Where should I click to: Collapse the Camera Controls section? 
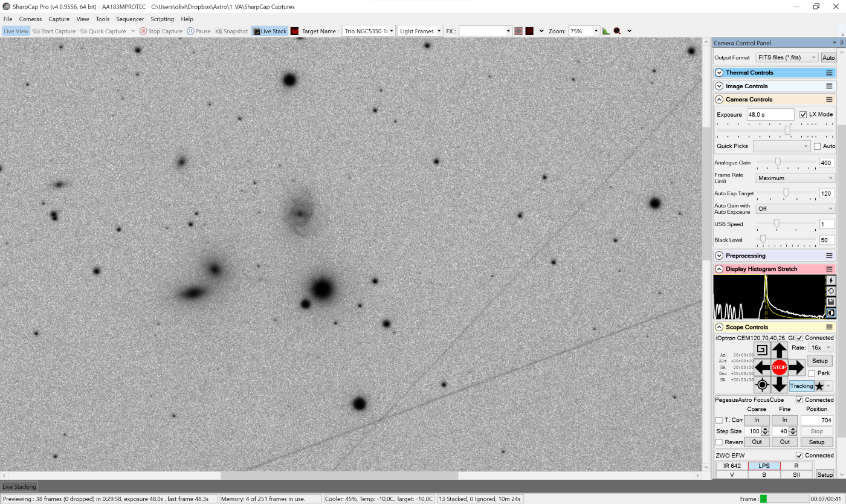coord(718,99)
